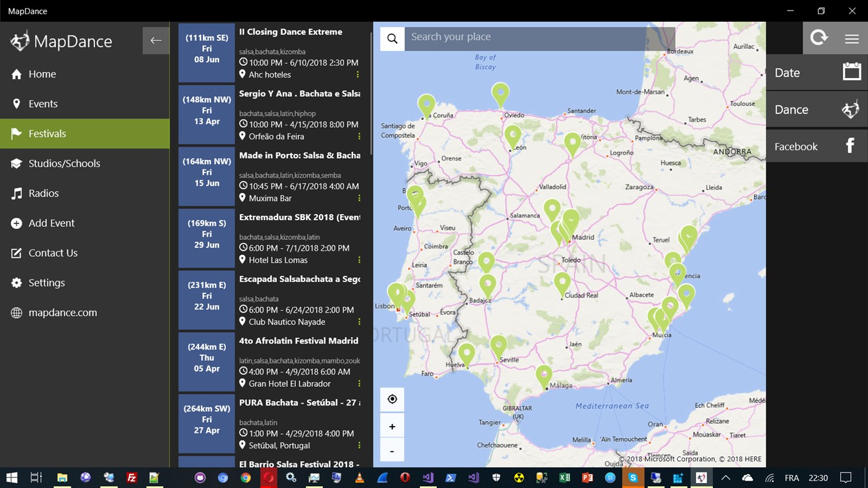868x488 pixels.
Task: Select the map pin at Huelva
Action: (466, 355)
